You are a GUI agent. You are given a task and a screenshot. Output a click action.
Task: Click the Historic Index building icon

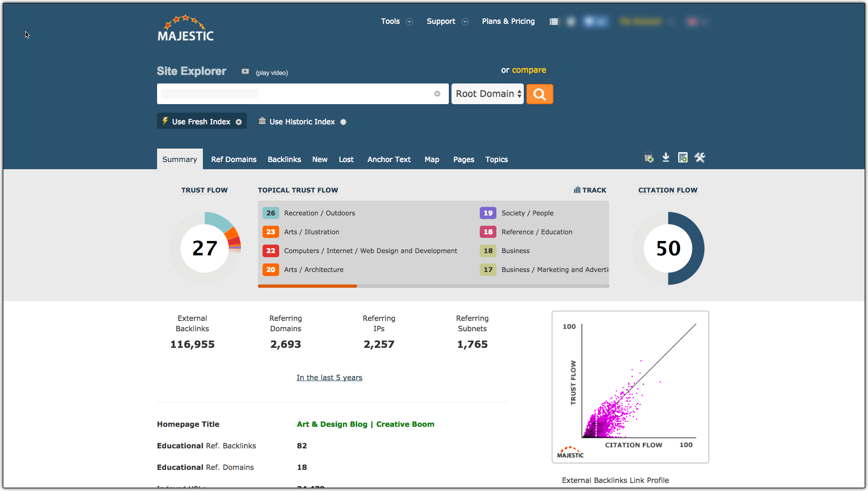tap(262, 121)
